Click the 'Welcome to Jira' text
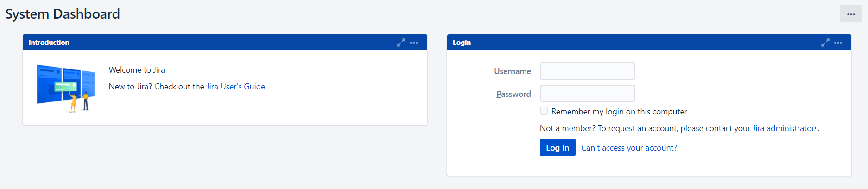This screenshot has height=189, width=868. [x=137, y=70]
